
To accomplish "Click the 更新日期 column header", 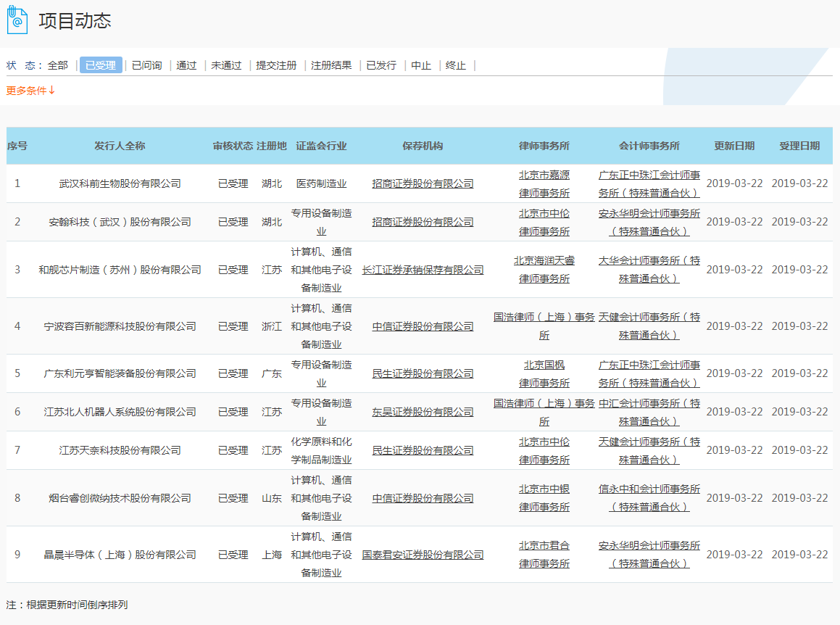I will pos(734,146).
